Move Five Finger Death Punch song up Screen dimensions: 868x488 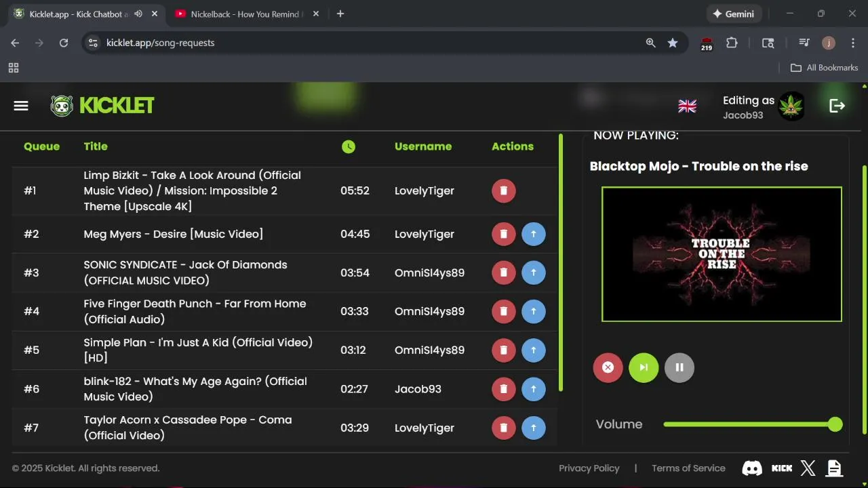tap(534, 311)
